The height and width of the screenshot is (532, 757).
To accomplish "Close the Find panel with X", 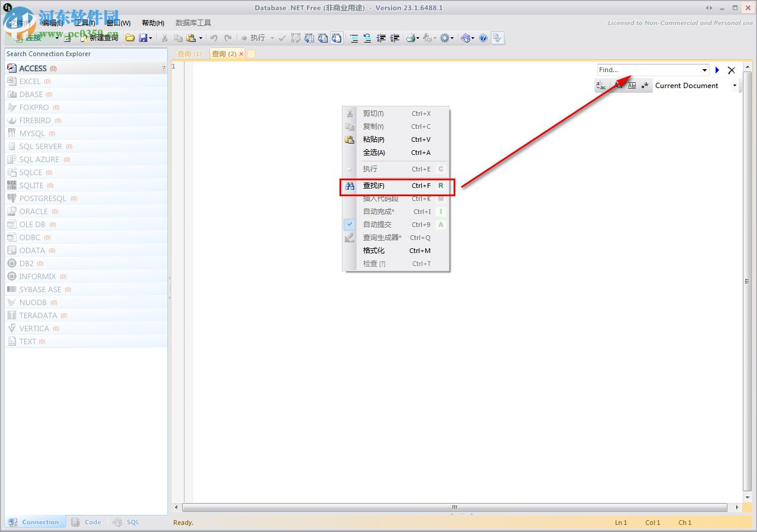I will click(x=732, y=70).
